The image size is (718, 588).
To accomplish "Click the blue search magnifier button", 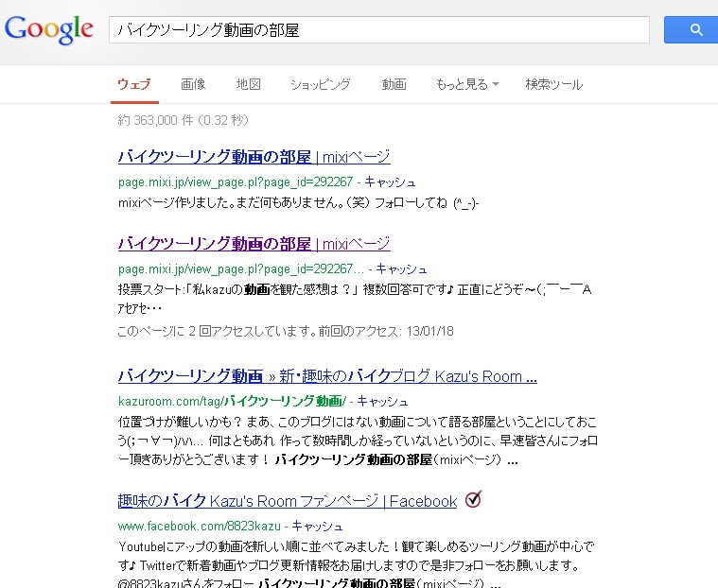I will (x=696, y=30).
